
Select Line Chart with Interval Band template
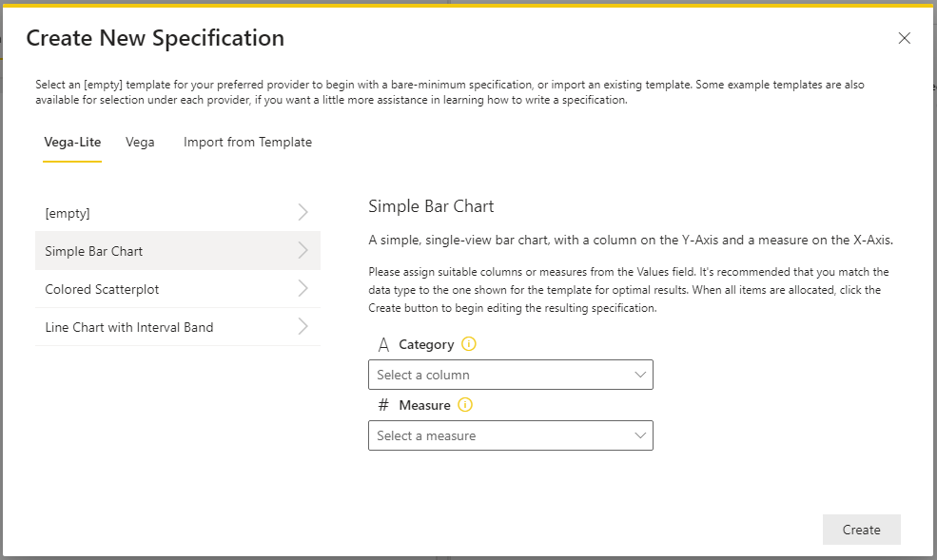tap(178, 326)
